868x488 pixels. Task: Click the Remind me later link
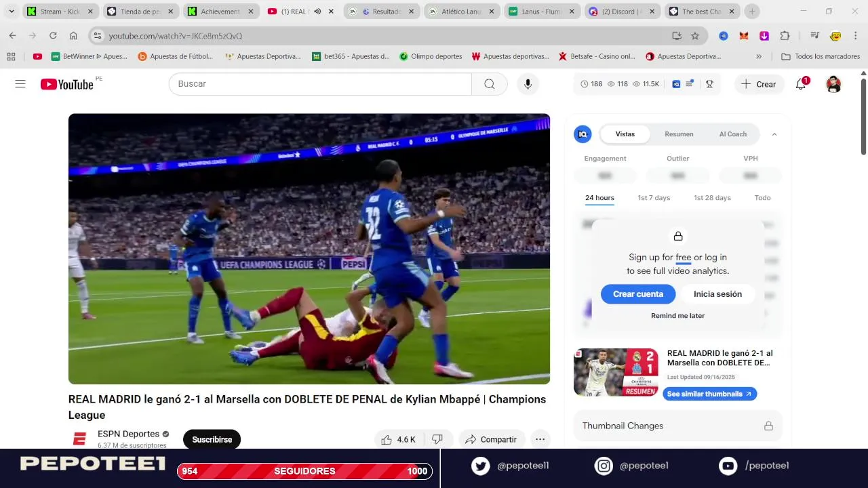click(677, 316)
